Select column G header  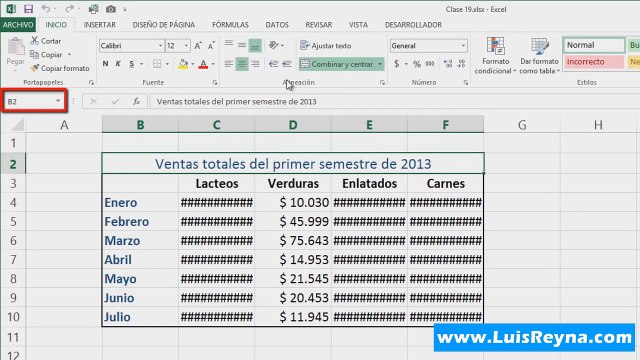click(x=522, y=124)
